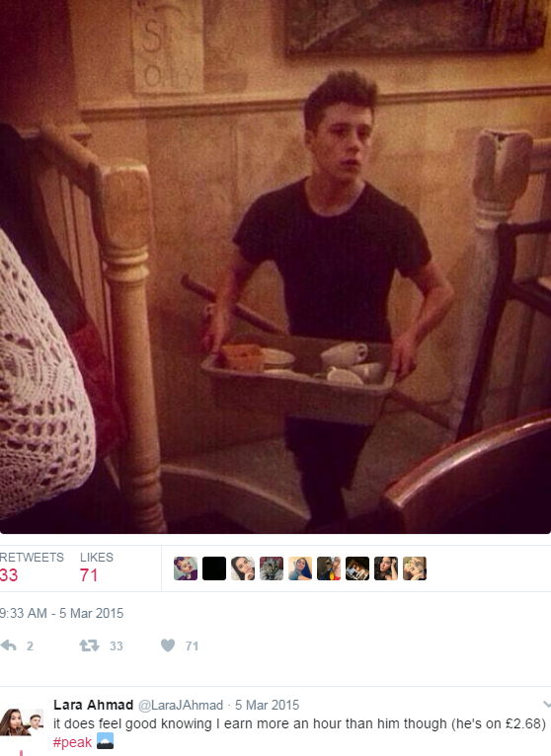Click the cat picture liker avatar
Image resolution: width=551 pixels, height=756 pixels.
[x=272, y=568]
